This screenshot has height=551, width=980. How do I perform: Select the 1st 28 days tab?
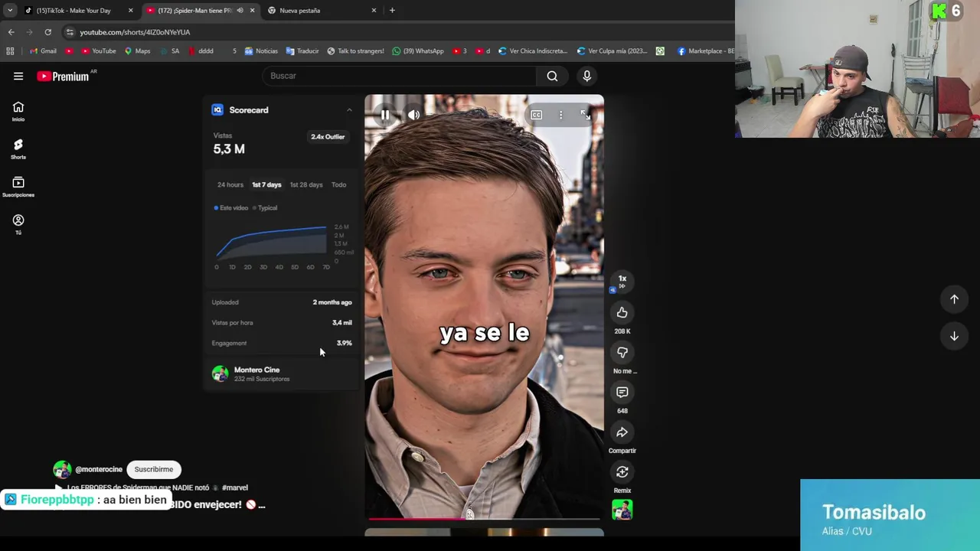pos(306,184)
